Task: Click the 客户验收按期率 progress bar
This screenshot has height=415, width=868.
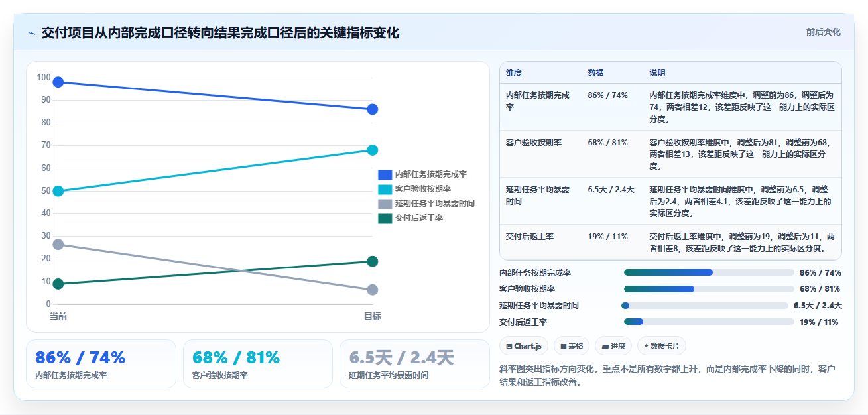Action: (x=709, y=289)
